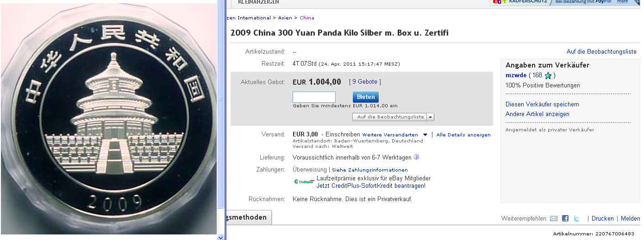644x240 pixels.
Task: Click the delivery info help icon
Action: point(416,157)
